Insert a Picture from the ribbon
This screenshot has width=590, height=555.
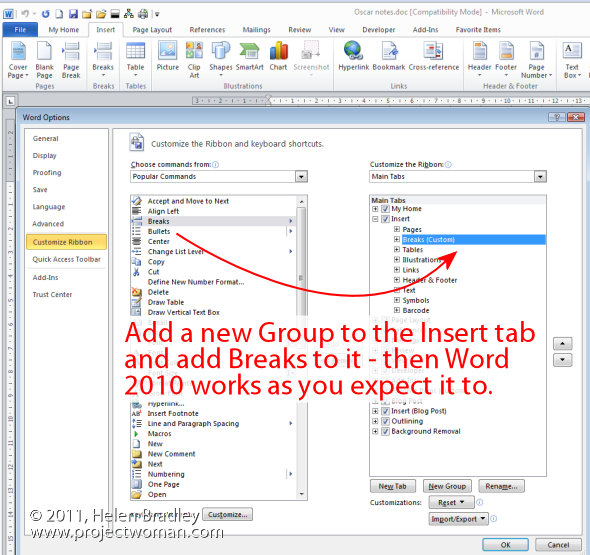(x=167, y=56)
